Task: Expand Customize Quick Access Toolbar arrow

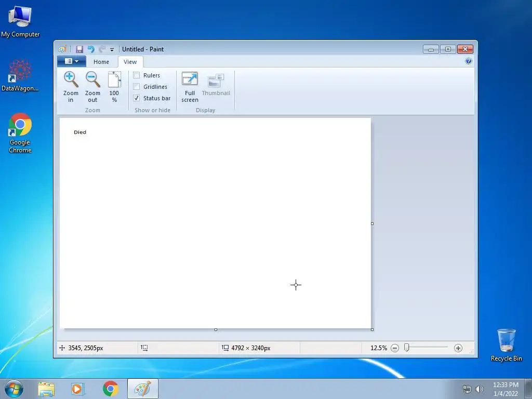Action: click(x=112, y=49)
